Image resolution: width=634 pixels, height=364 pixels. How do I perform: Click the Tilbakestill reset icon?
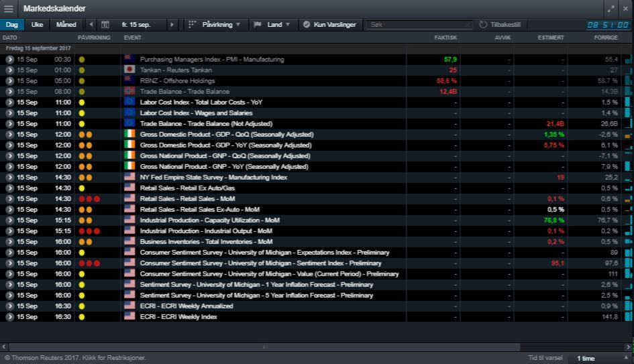pos(483,25)
